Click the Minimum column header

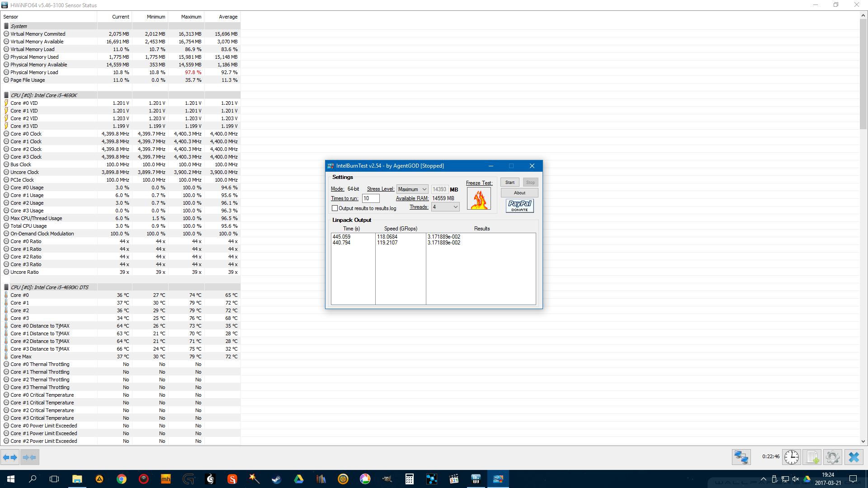(150, 17)
